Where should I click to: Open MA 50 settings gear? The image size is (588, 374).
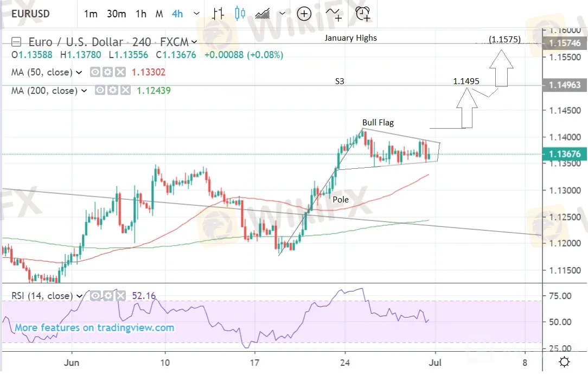point(108,73)
